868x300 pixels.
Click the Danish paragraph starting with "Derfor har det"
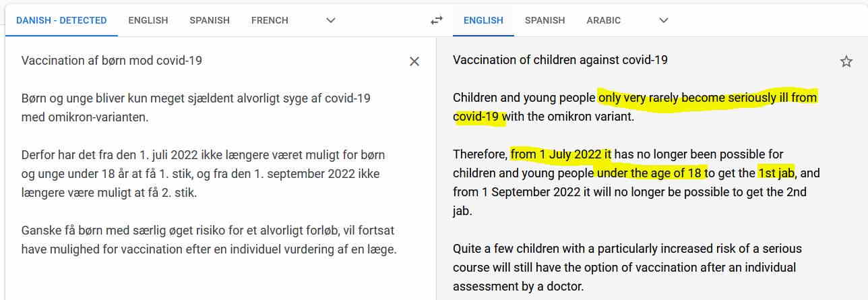(x=203, y=174)
